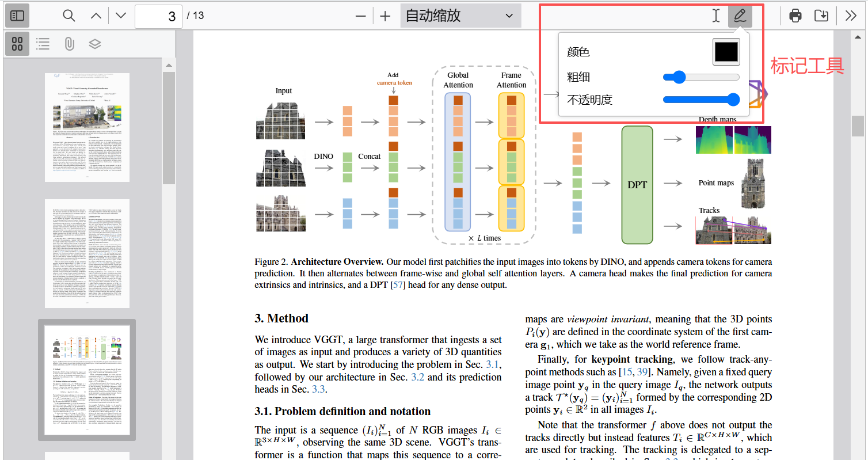Click the 粗细 label in draw panel
Screen dimensions: 868x460
tap(578, 77)
